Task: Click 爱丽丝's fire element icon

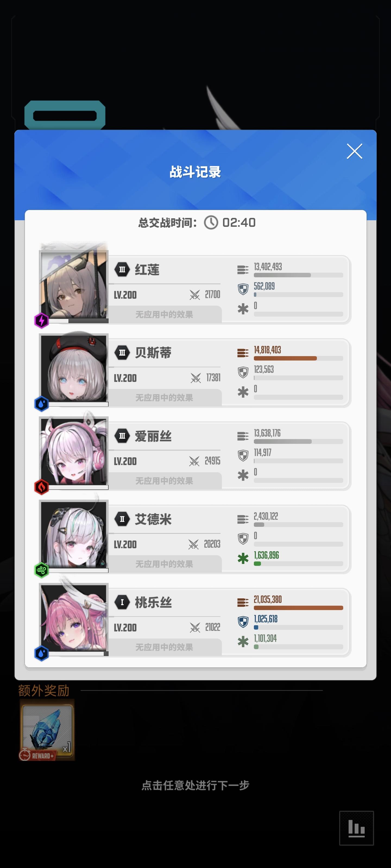Action: [x=42, y=487]
